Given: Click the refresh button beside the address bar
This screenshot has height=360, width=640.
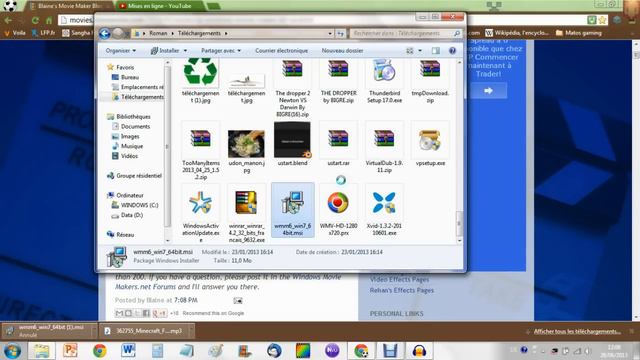Looking at the screenshot, I should [340, 33].
